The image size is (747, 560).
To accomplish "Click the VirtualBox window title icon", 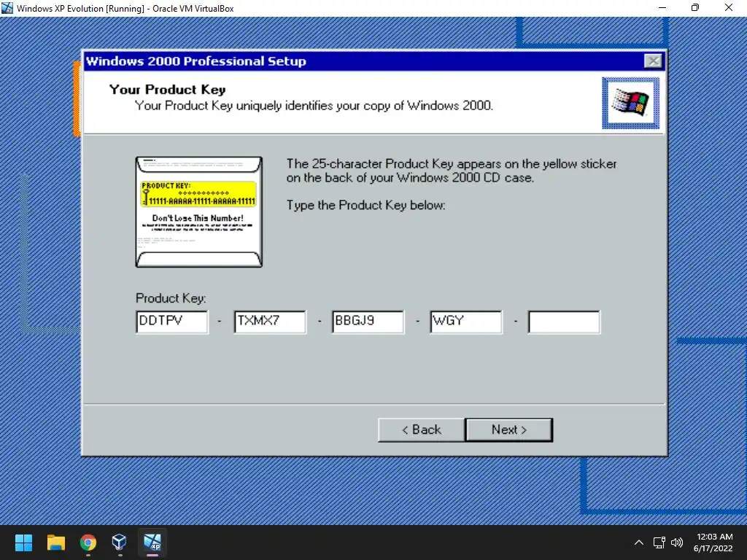I will click(x=7, y=8).
